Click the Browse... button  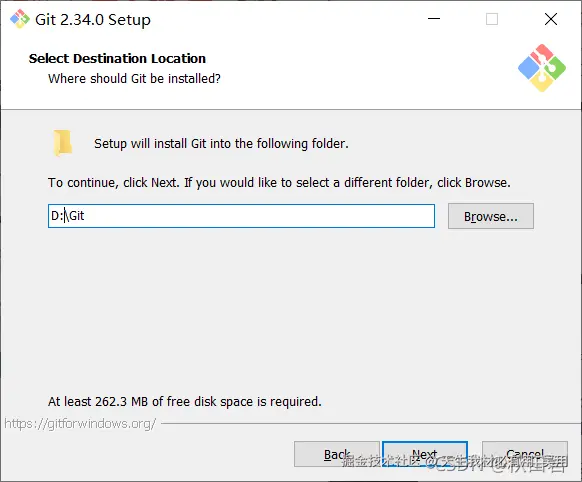coord(491,216)
